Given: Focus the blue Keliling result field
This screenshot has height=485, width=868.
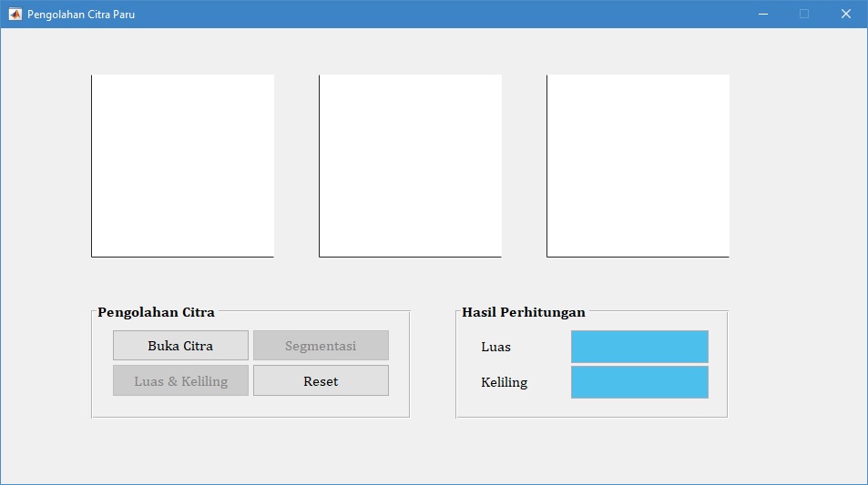Looking at the screenshot, I should pyautogui.click(x=639, y=382).
